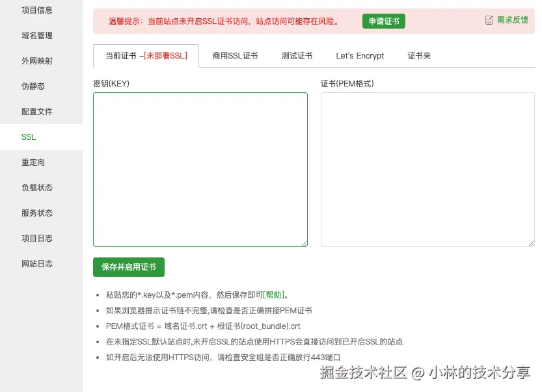Open 外网映射 in the sidebar

tap(36, 60)
